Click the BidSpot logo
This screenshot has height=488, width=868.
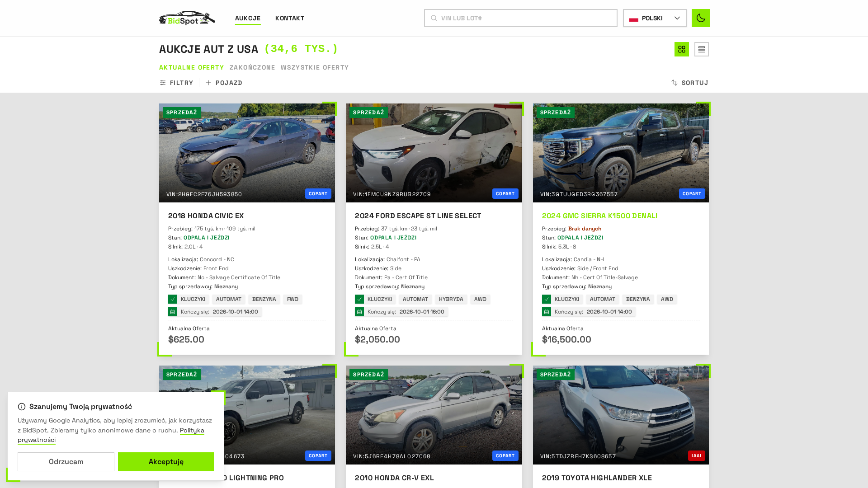(x=187, y=18)
